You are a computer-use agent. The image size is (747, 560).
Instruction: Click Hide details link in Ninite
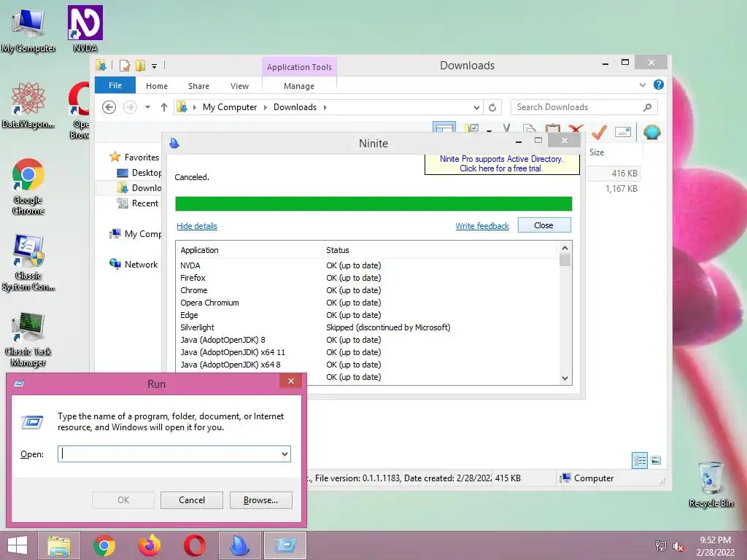pos(197,226)
